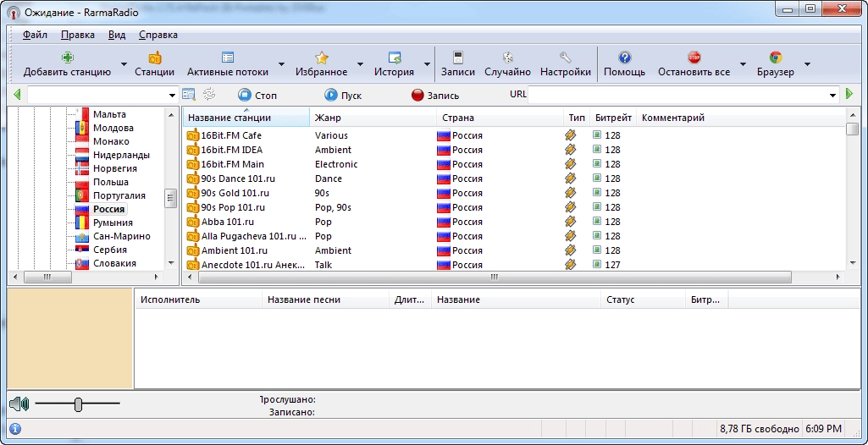This screenshot has width=868, height=445.
Task: Click free space 8,78 ГБ status entry
Action: coord(760,429)
